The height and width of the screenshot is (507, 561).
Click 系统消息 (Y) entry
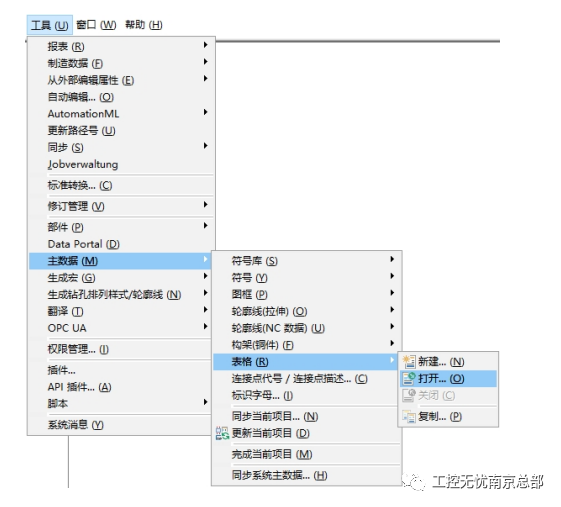coord(121,425)
